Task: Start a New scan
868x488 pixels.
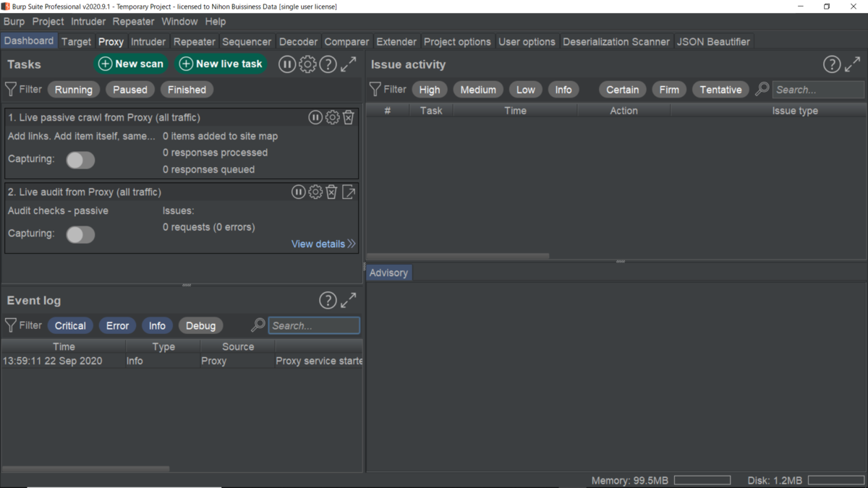Action: (131, 64)
